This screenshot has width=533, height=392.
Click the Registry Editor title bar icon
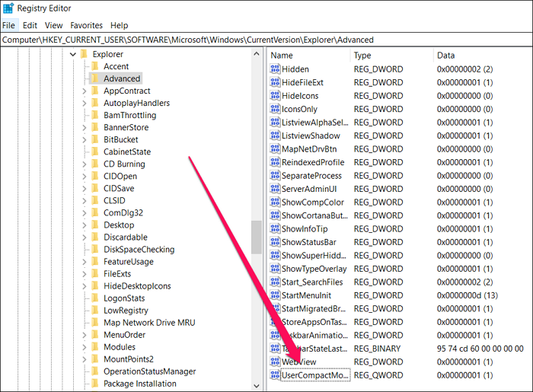(8, 8)
